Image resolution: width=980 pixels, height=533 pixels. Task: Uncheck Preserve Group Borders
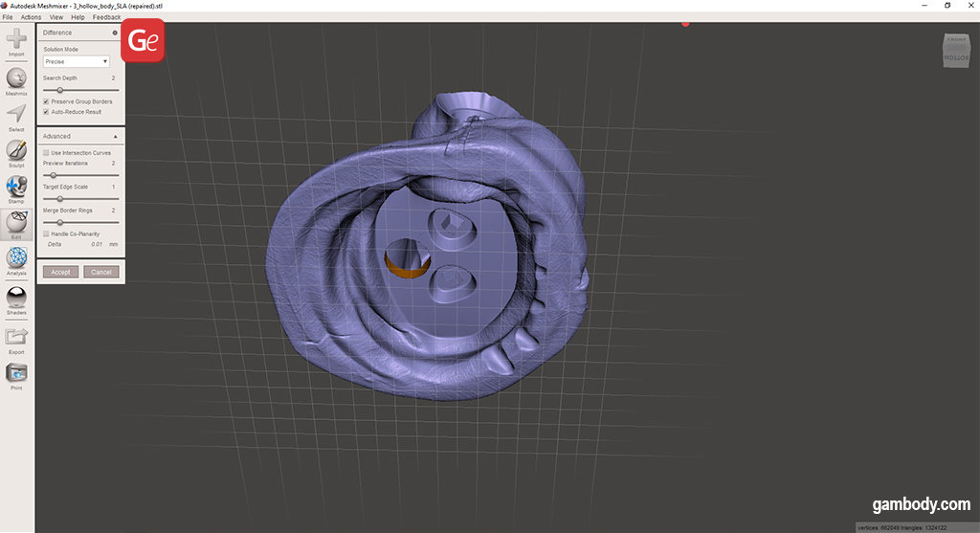(47, 101)
